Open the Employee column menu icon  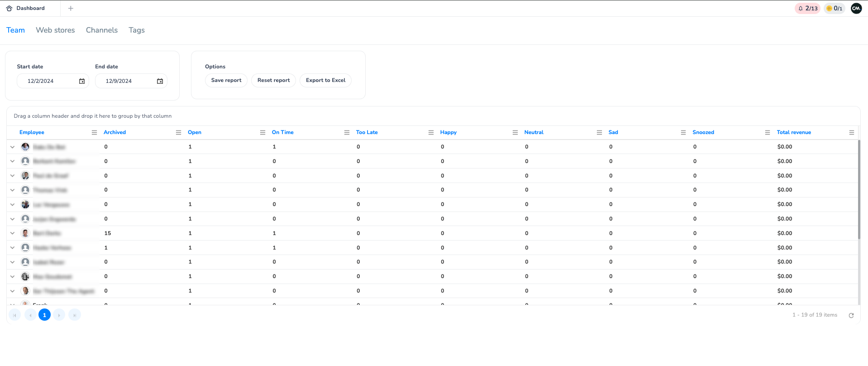pos(94,132)
